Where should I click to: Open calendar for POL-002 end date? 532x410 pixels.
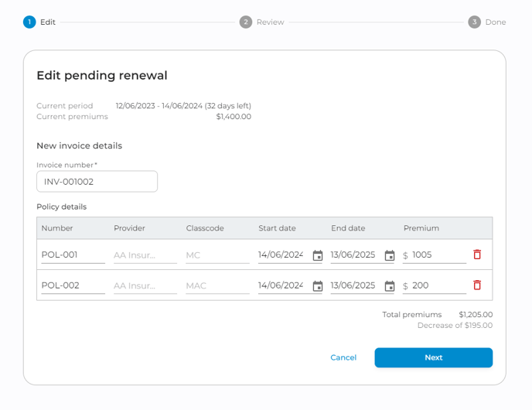coord(390,286)
